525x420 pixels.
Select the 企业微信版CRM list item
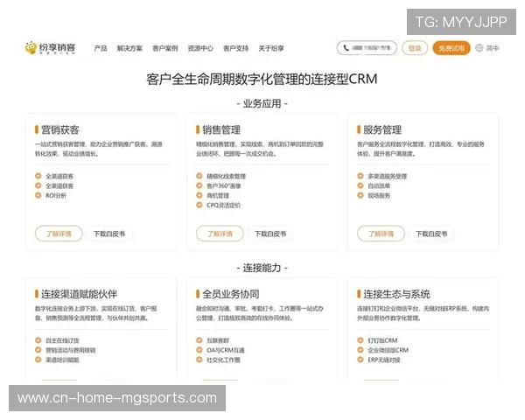pyautogui.click(x=388, y=350)
